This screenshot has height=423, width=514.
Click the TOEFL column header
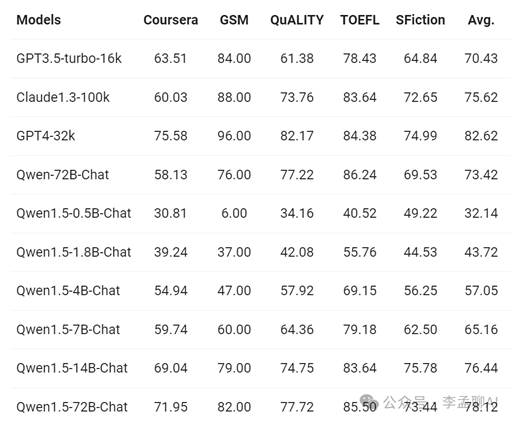(x=360, y=20)
